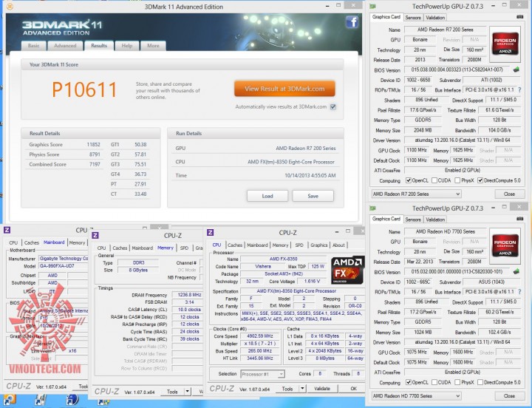
Task: Click Combined Score value 7197
Action: (x=95, y=164)
